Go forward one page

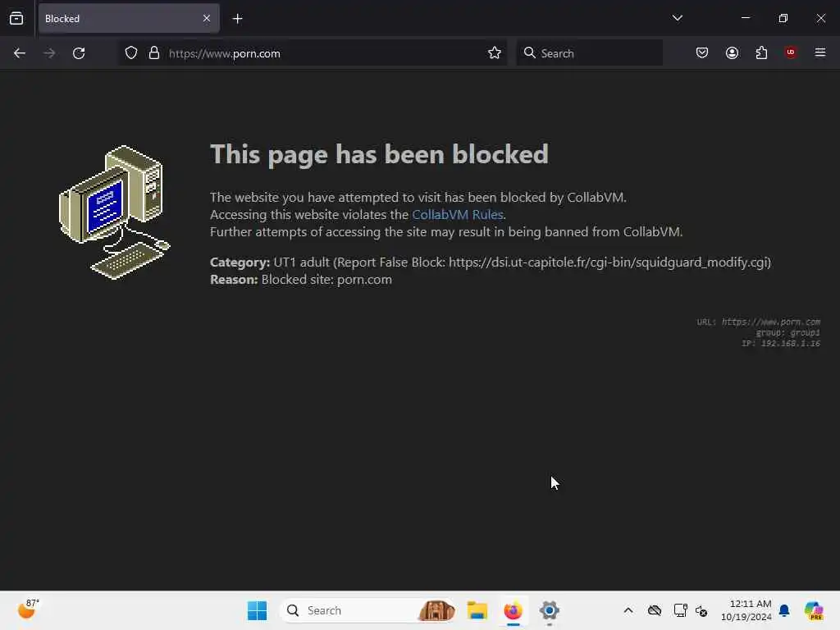pyautogui.click(x=49, y=53)
